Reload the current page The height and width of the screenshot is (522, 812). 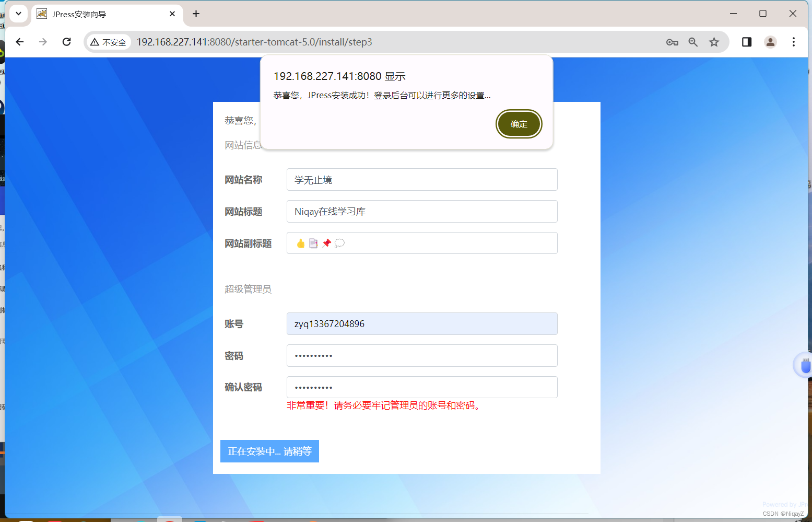[x=66, y=42]
